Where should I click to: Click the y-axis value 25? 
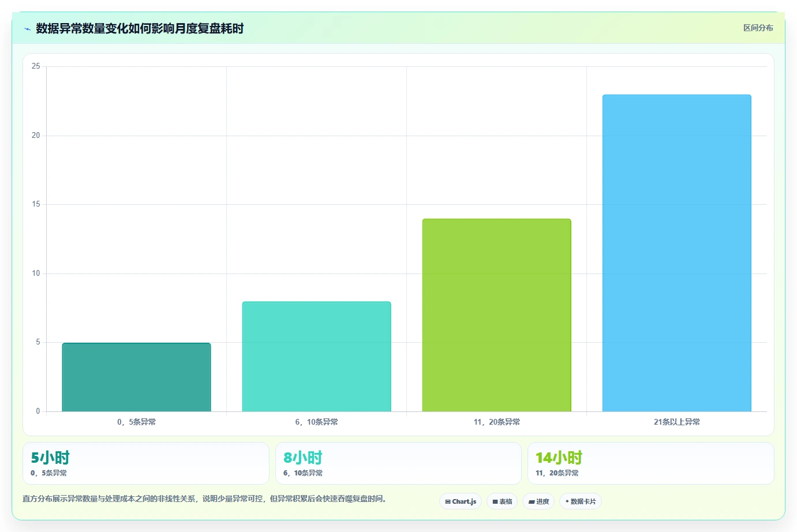[x=36, y=66]
